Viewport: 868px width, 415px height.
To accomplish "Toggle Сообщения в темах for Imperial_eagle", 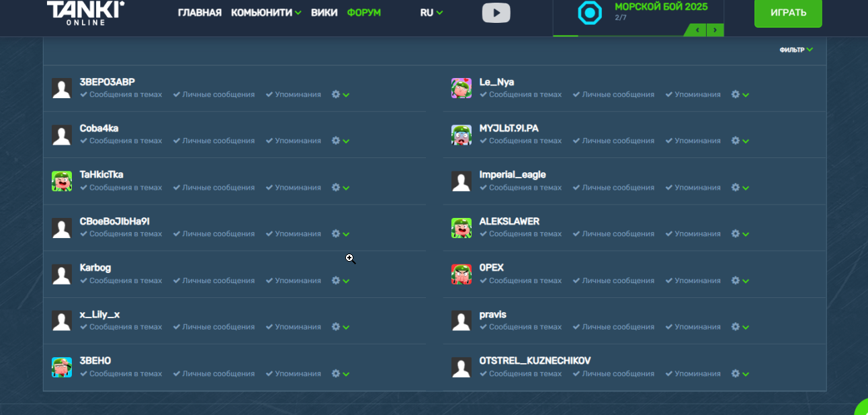I will [x=521, y=188].
